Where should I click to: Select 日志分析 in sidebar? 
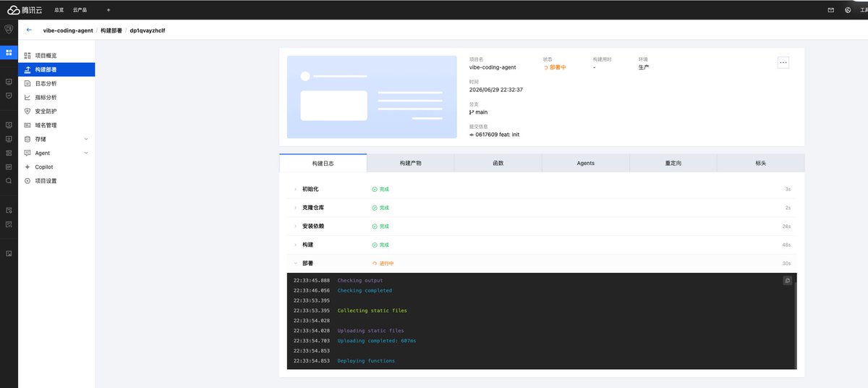pyautogui.click(x=56, y=83)
